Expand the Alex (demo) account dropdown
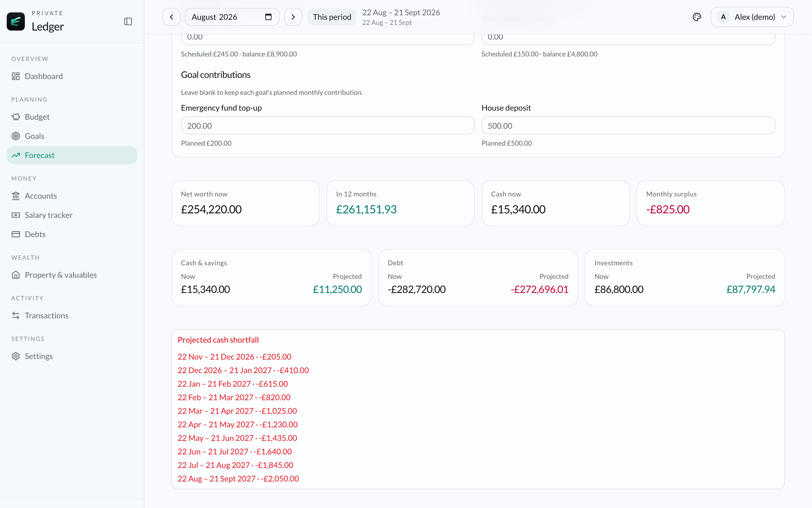The image size is (812, 508). (x=752, y=17)
